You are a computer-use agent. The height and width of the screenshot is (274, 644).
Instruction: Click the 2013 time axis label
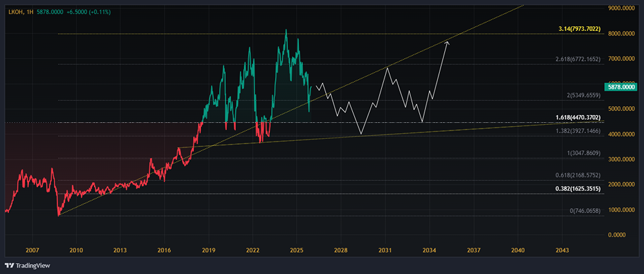[120, 250]
